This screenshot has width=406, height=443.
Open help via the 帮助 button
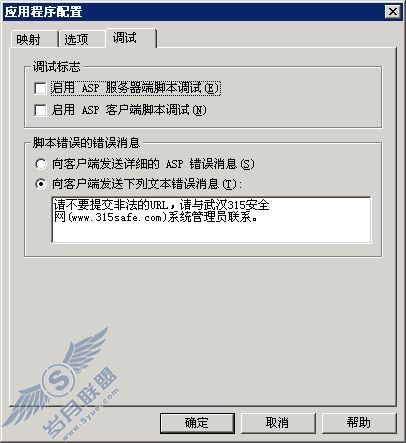(359, 423)
